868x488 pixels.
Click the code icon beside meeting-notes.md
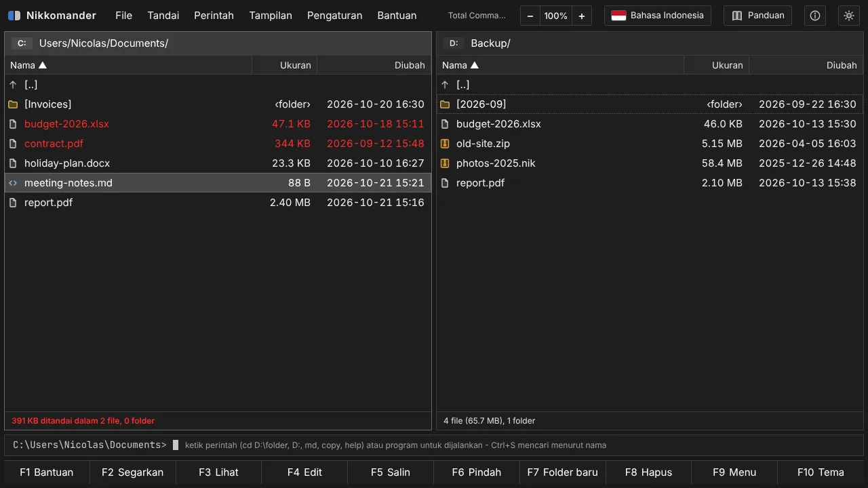pos(13,183)
